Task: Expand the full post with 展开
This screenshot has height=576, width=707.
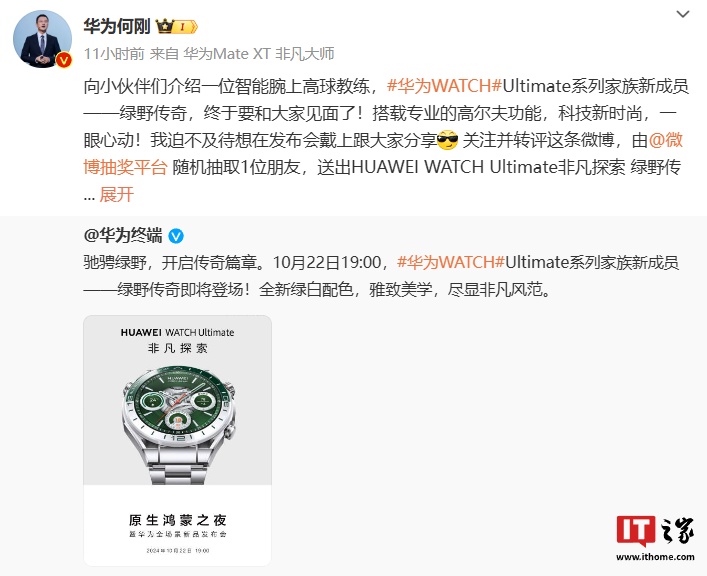Action: pos(116,194)
